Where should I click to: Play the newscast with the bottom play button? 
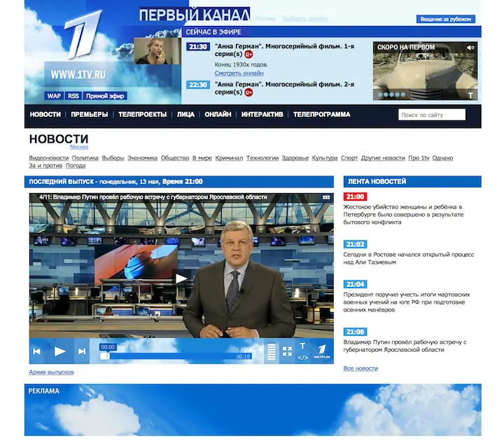[x=59, y=351]
